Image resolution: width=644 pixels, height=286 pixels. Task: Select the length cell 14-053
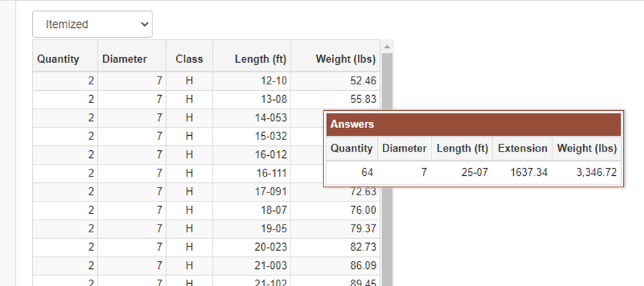pyautogui.click(x=252, y=118)
